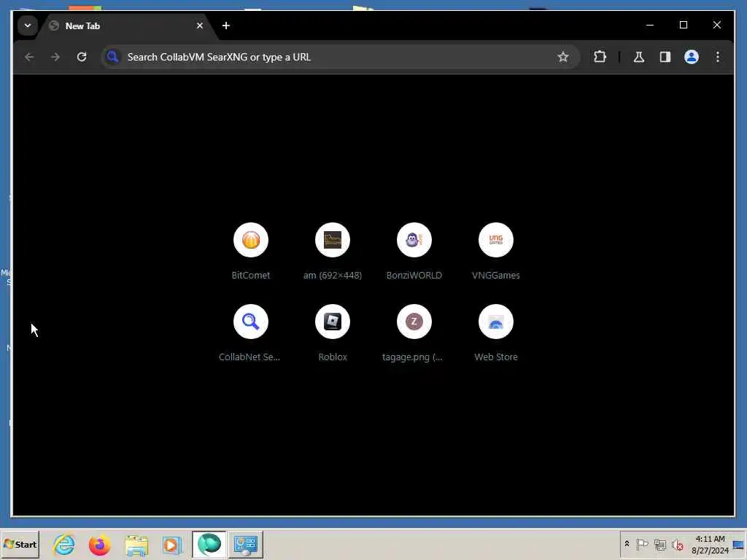Minimize the browser window
747x560 pixels.
650,25
